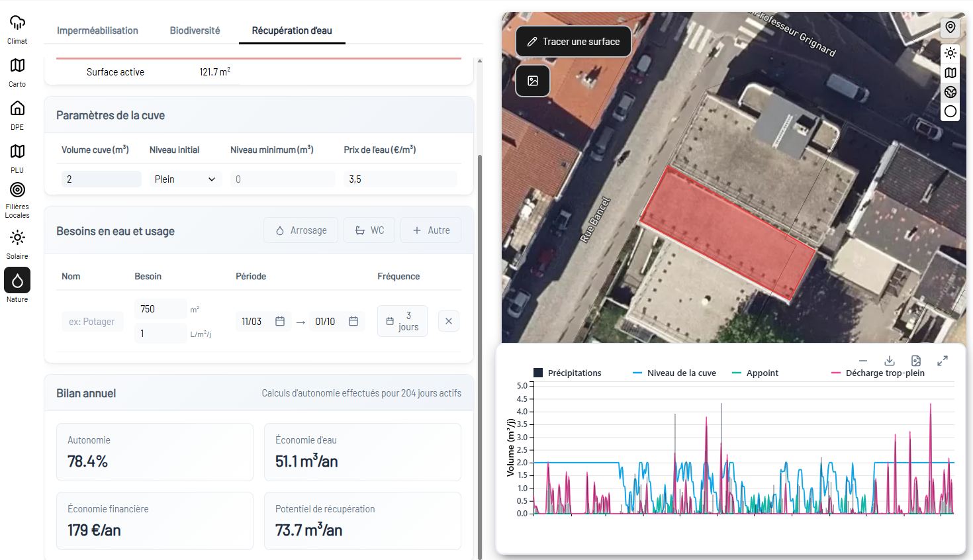The width and height of the screenshot is (973, 560).
Task: Click the Bilan annuel heading
Action: pyautogui.click(x=86, y=393)
